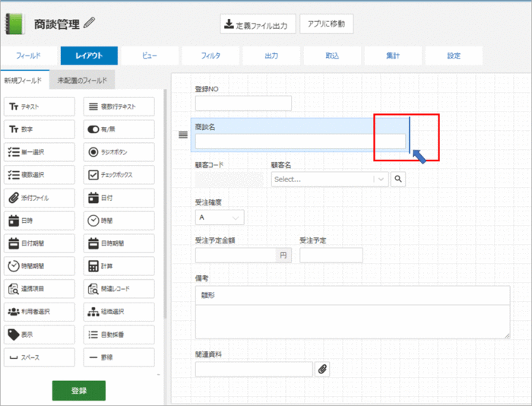Choose the 組織選択 field type
The image size is (532, 406).
[119, 312]
